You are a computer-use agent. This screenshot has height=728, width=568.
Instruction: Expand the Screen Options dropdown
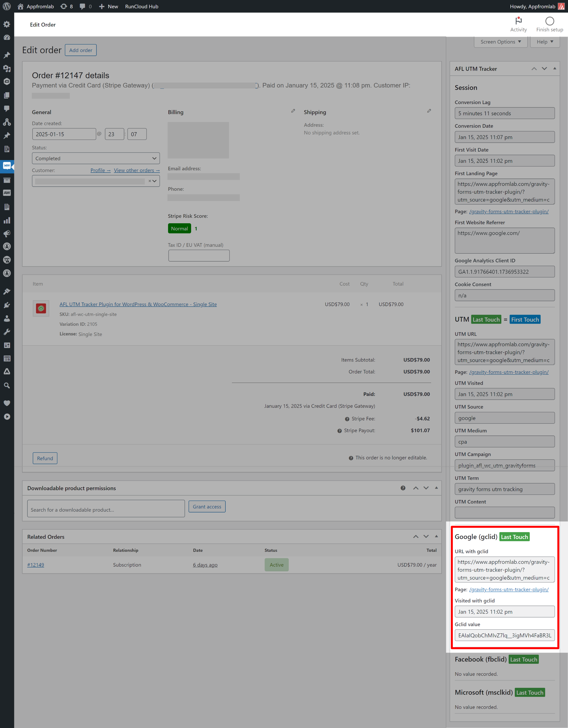tap(501, 42)
